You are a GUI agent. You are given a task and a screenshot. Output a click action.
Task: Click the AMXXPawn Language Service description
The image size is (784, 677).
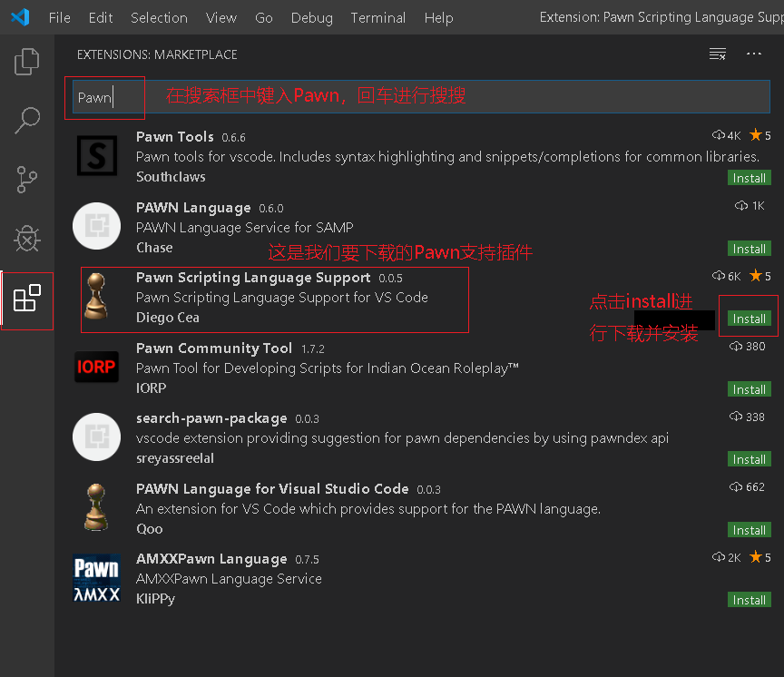tap(229, 579)
